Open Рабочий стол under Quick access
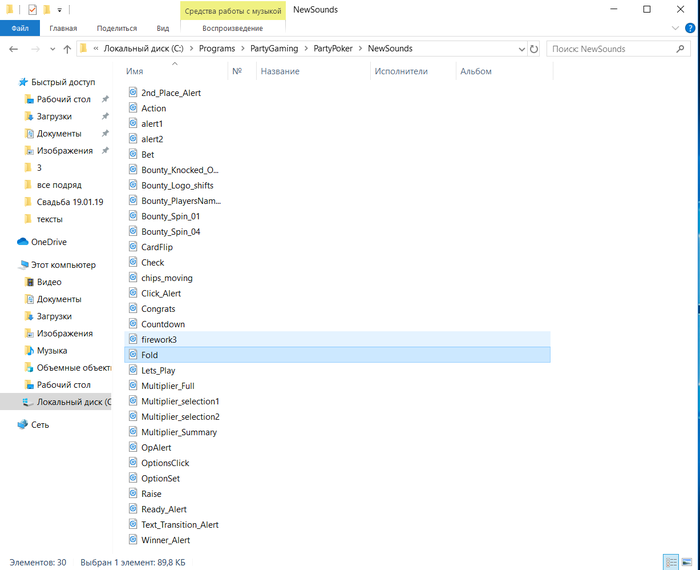 (x=63, y=99)
